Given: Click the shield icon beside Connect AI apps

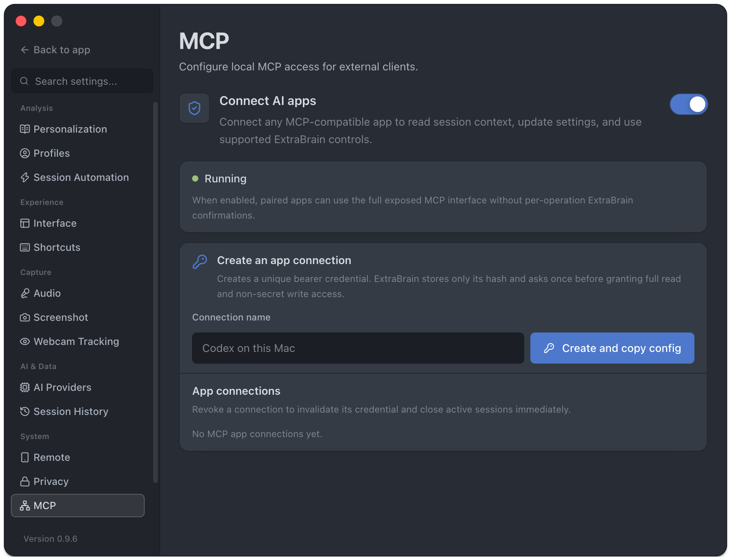Looking at the screenshot, I should pos(194,108).
